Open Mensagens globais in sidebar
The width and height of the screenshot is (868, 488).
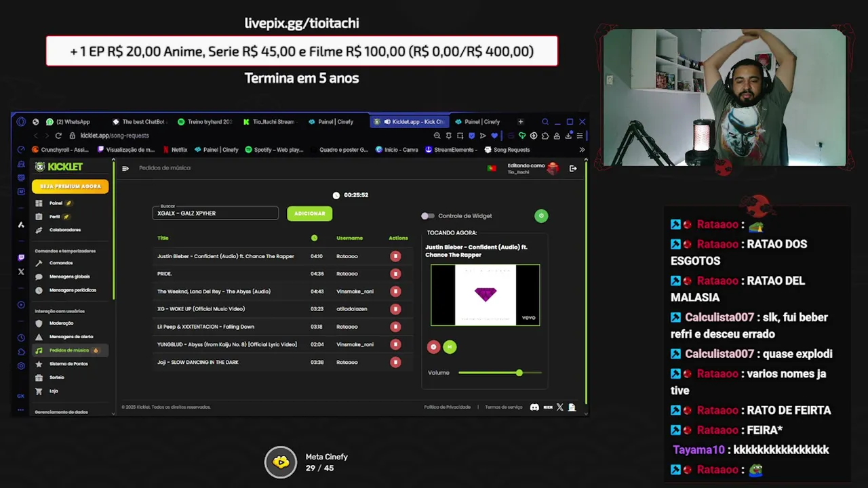point(69,277)
